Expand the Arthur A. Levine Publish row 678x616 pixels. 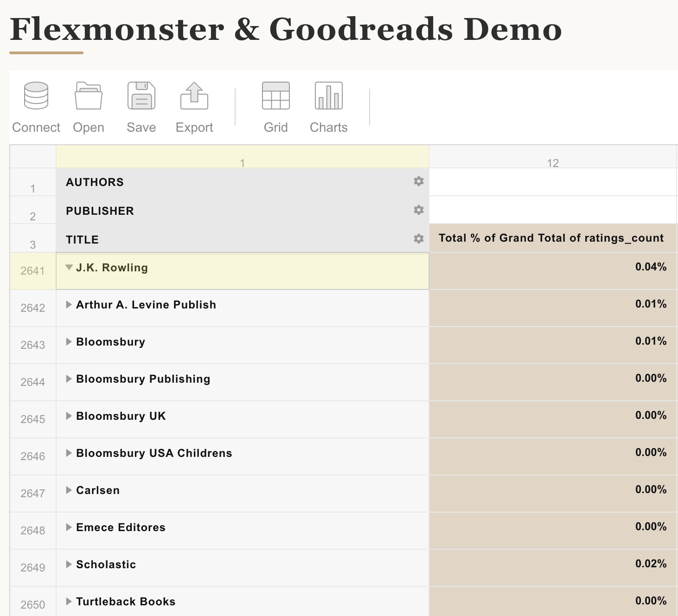click(x=69, y=305)
